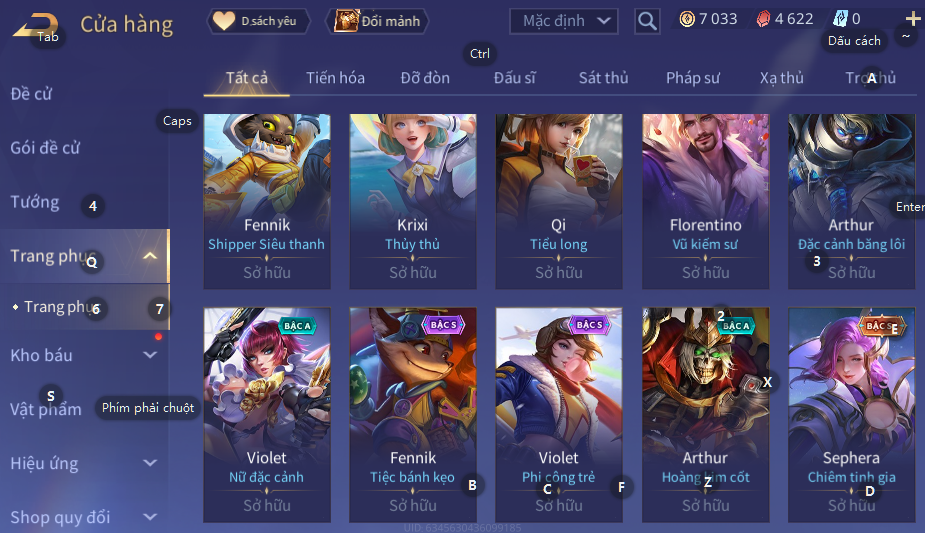The image size is (925, 533).
Task: Click the back arrow icon beside Cửa hàng
Action: click(35, 25)
